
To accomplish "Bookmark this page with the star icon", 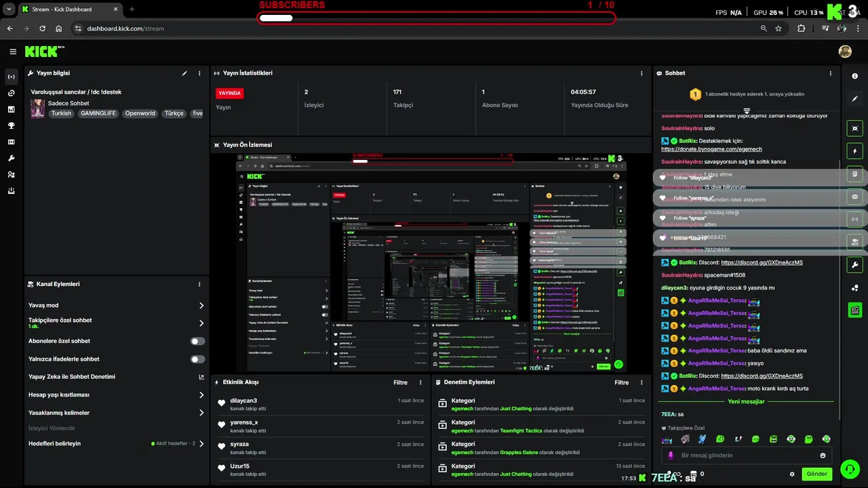I will pos(778,28).
